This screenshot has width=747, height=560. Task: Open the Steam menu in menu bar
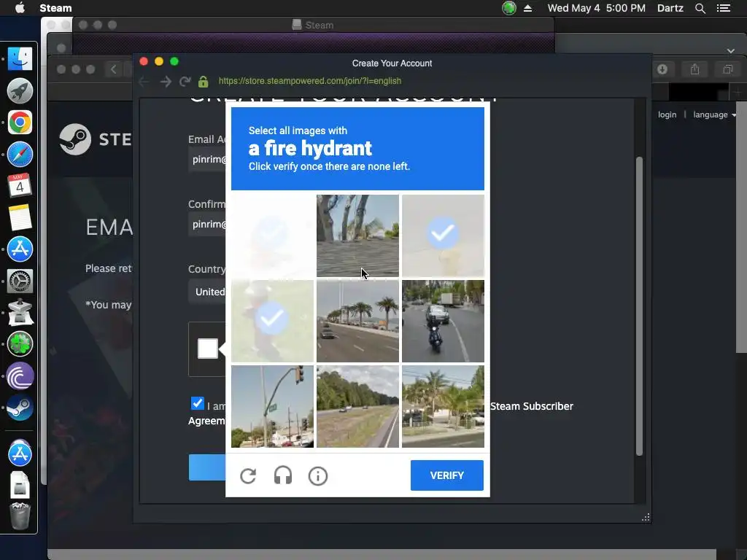pos(55,8)
